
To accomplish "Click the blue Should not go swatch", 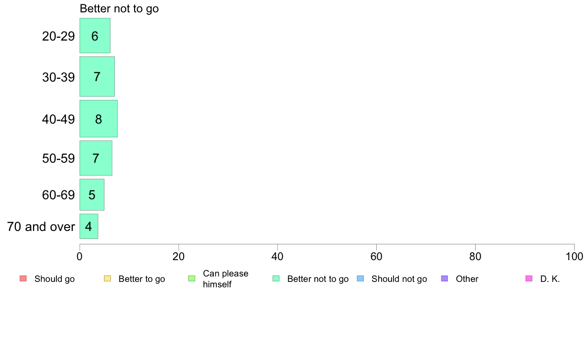I will tap(360, 278).
